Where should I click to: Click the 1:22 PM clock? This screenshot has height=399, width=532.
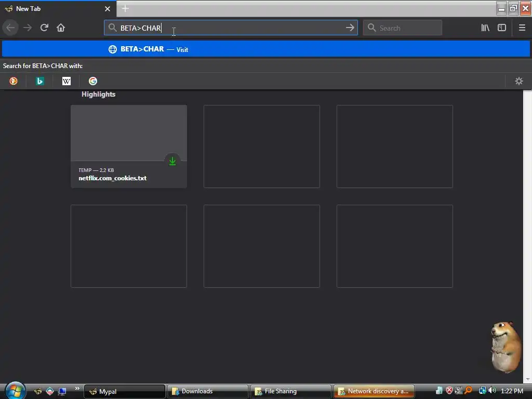[x=512, y=391]
